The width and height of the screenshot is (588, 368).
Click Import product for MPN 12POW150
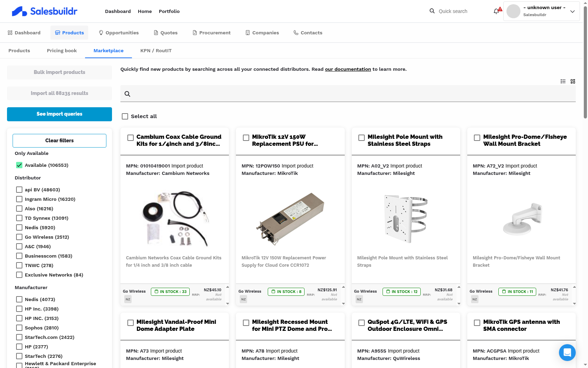[x=297, y=166]
